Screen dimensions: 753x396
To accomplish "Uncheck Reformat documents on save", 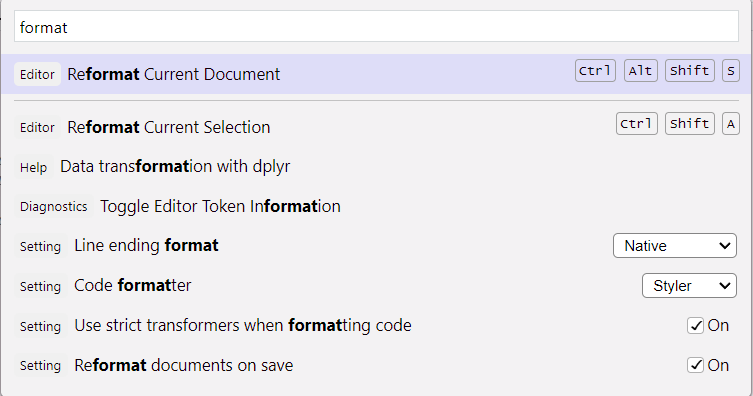I will (x=695, y=365).
